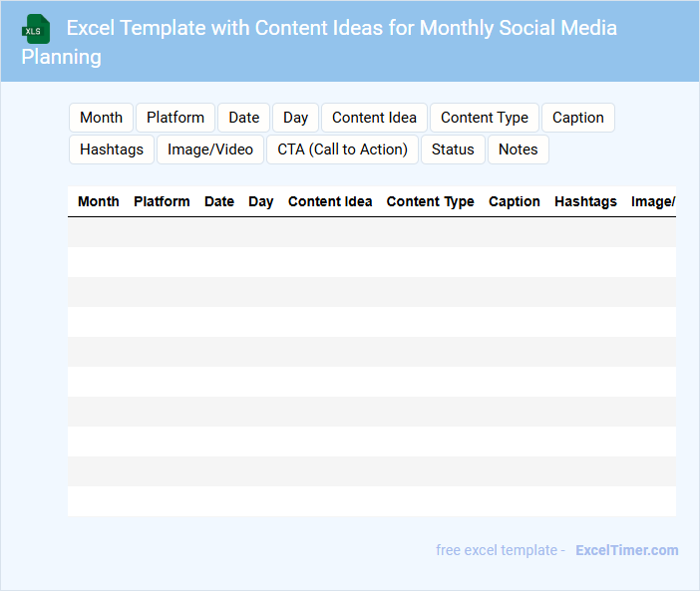Click the Day tag chip
The image size is (700, 591).
click(x=295, y=118)
